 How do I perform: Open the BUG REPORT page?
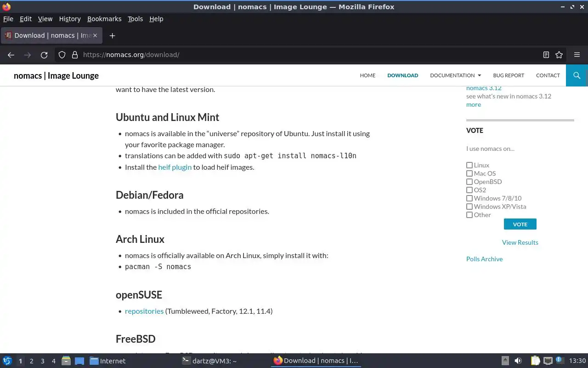tap(509, 75)
